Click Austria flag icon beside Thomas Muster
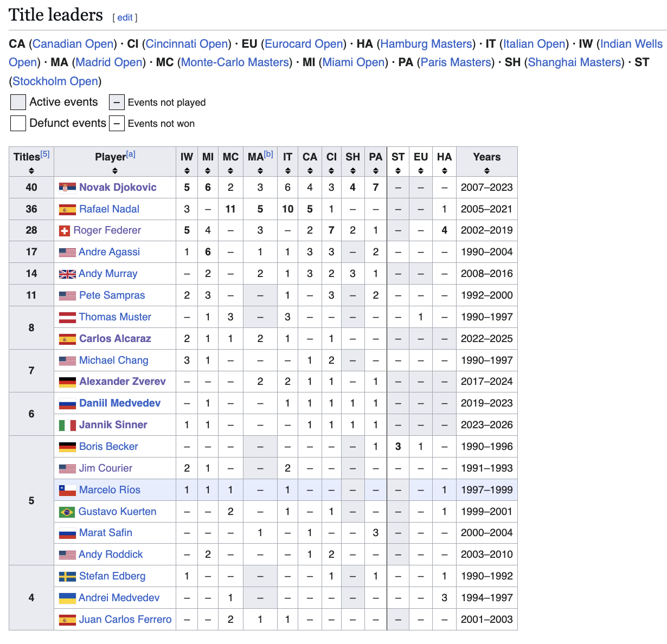Image resolution: width=667 pixels, height=644 pixels. [67, 317]
